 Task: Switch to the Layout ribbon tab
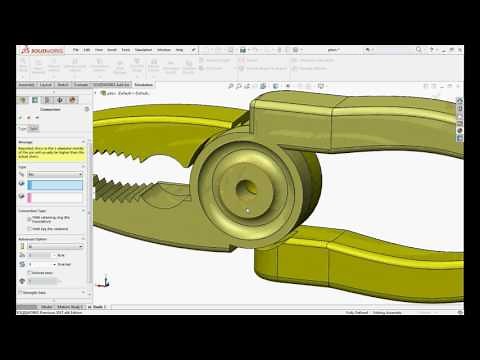click(x=46, y=85)
